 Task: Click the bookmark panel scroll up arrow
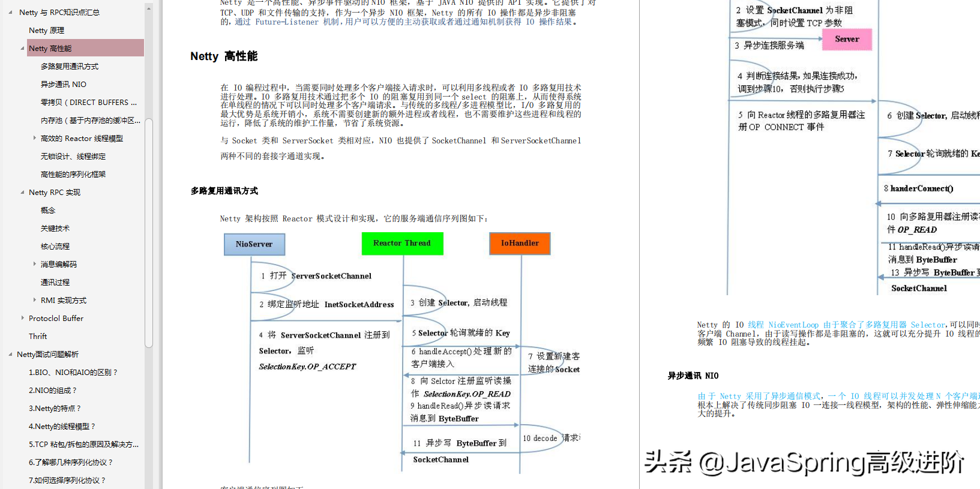149,8
